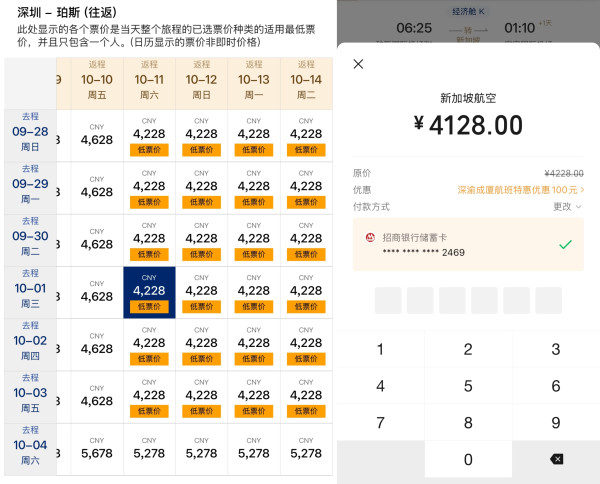This screenshot has width=600, height=484.
Task: Tap keypad digit 1
Action: click(380, 349)
